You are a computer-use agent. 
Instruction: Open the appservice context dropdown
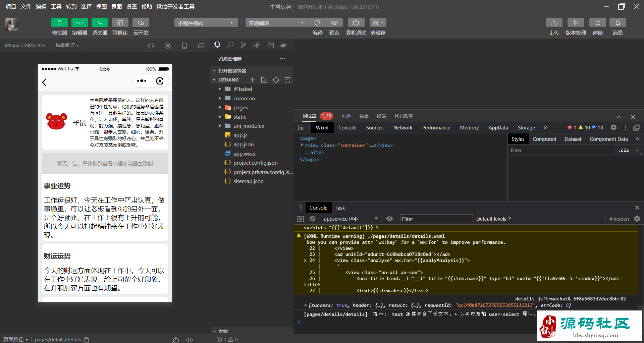click(x=351, y=219)
